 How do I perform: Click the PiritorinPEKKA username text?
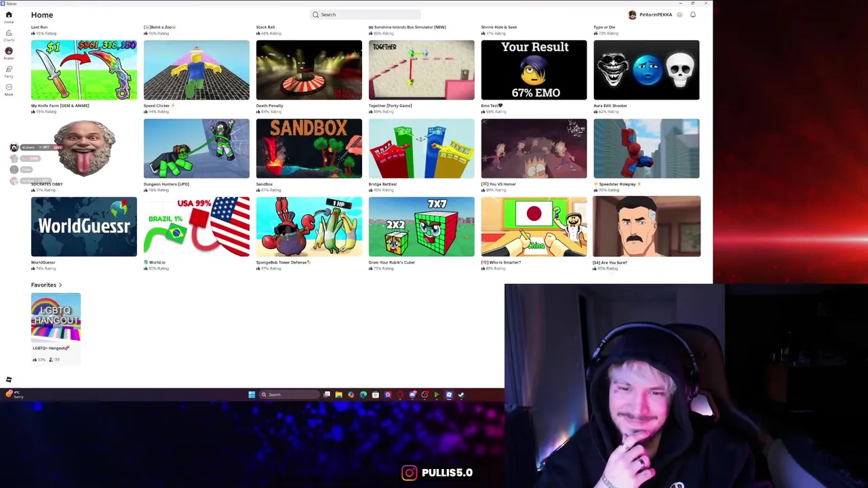pos(656,15)
